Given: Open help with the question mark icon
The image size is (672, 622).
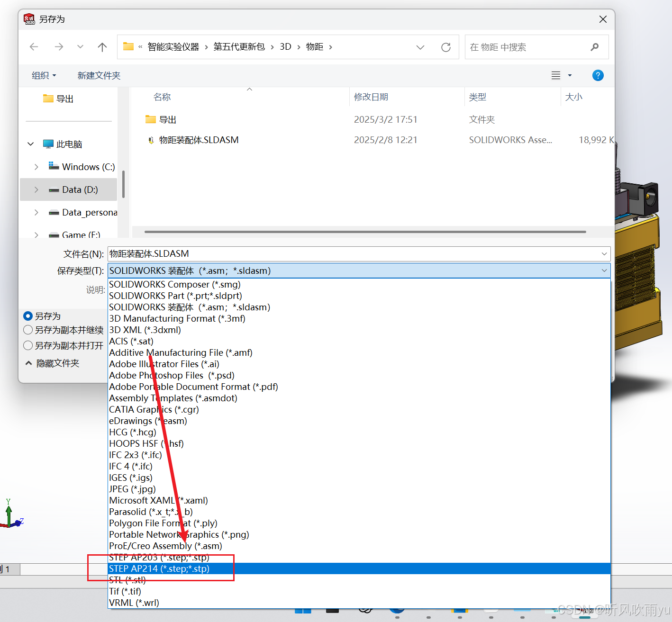Looking at the screenshot, I should pos(598,75).
